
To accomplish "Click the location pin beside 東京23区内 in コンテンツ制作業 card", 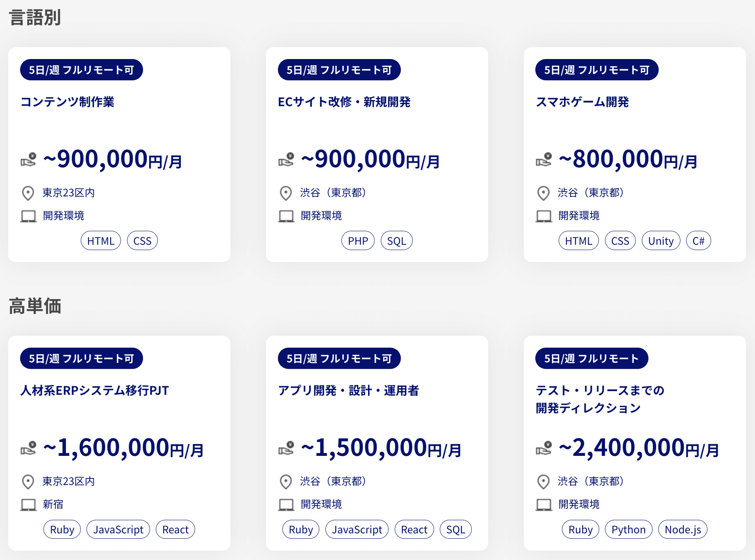I will click(28, 193).
